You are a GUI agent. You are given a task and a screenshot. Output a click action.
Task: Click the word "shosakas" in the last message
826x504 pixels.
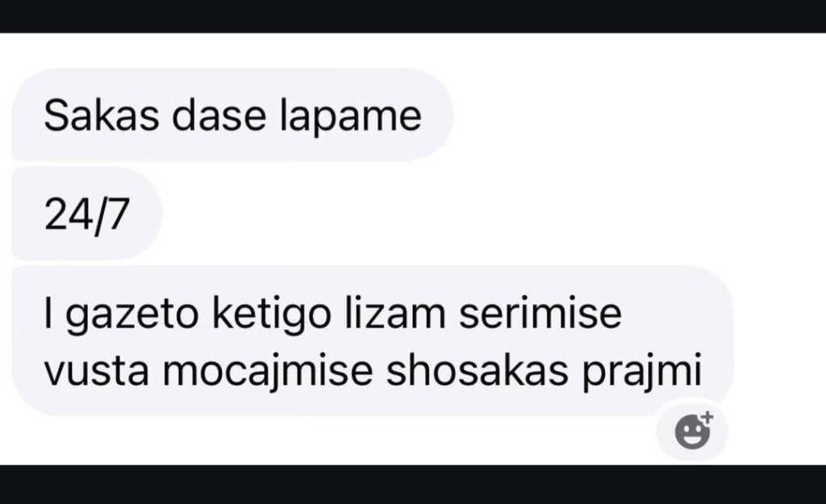(478, 371)
